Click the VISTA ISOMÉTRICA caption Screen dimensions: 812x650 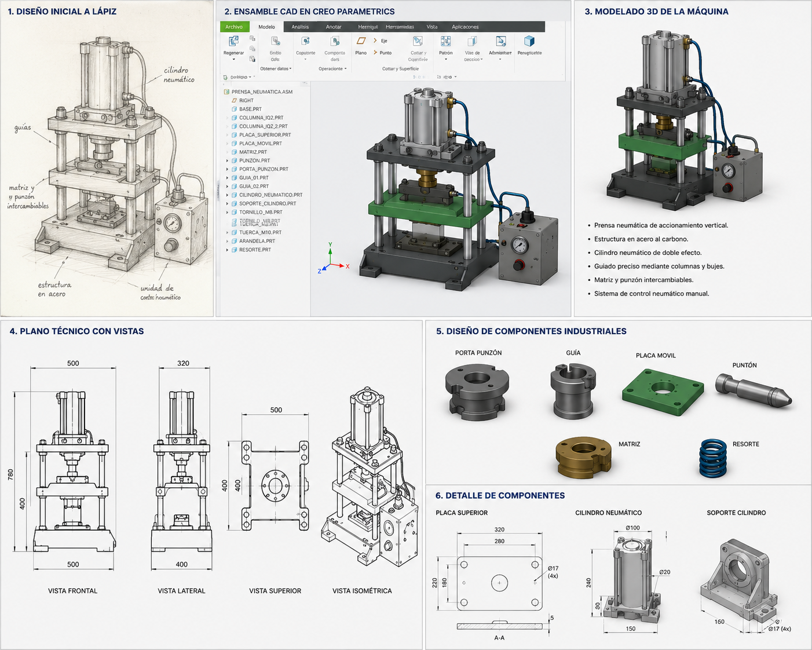coord(362,591)
